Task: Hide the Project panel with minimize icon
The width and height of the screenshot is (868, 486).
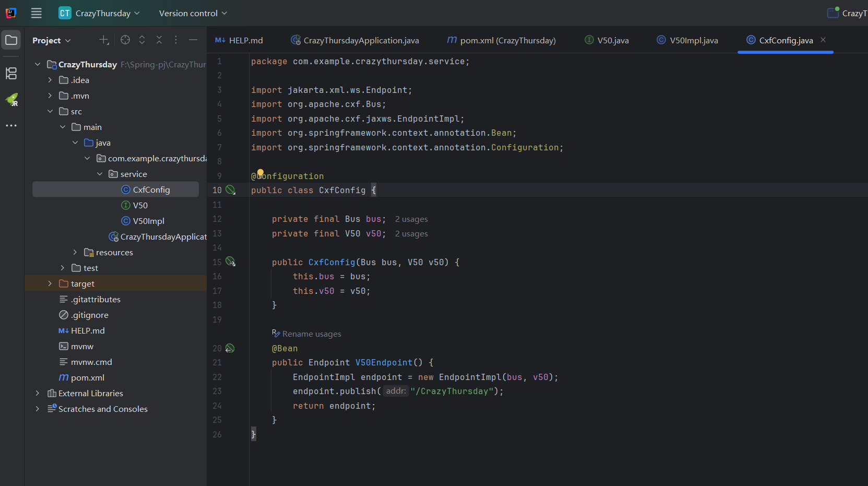Action: [x=193, y=40]
